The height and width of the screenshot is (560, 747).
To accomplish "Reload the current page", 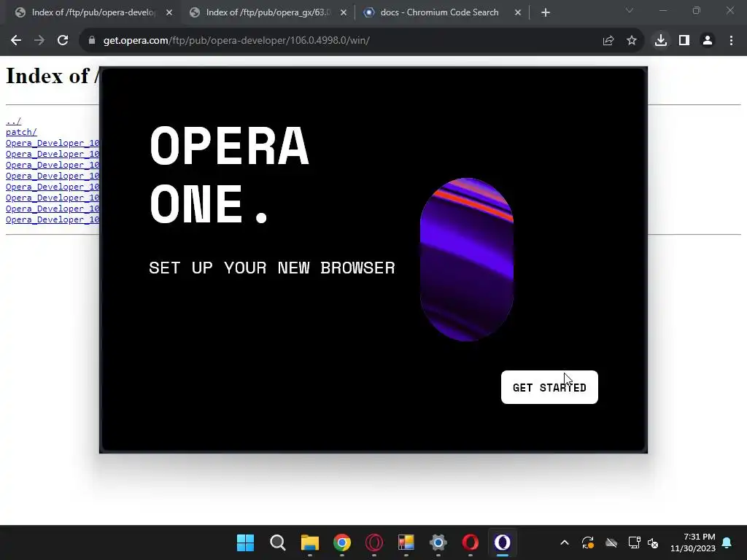I will [63, 41].
